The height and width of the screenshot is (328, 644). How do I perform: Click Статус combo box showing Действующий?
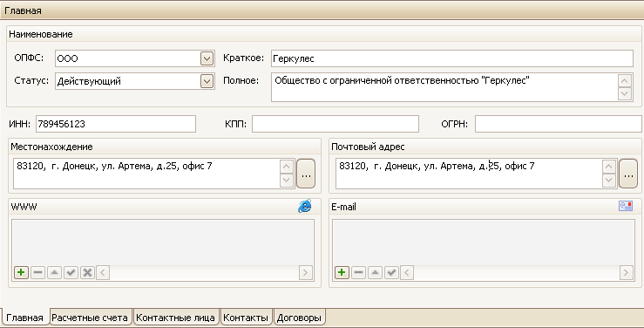(135, 81)
